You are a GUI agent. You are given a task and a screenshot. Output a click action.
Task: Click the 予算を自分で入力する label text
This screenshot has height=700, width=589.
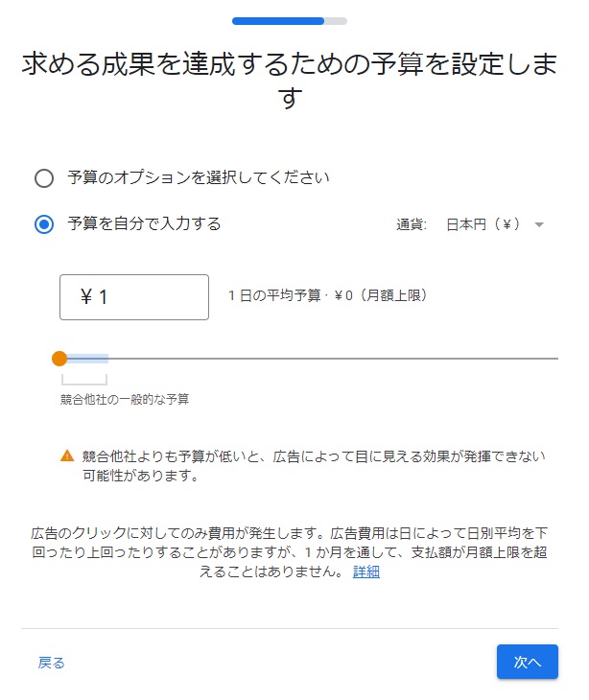tap(144, 223)
